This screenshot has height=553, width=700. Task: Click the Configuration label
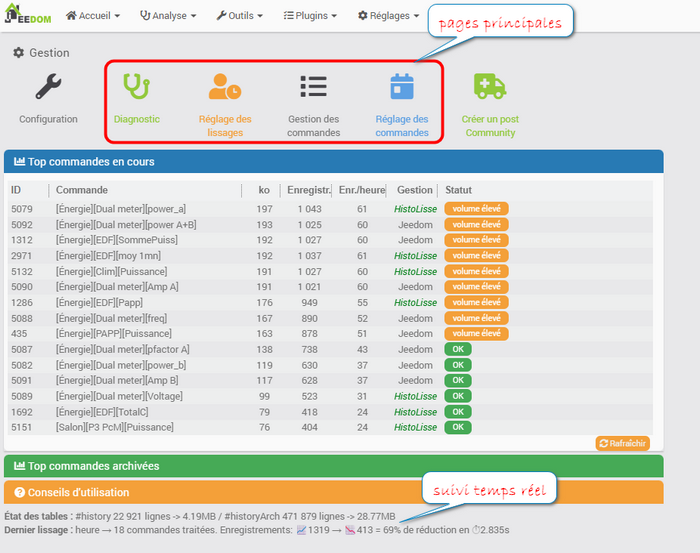(x=48, y=119)
